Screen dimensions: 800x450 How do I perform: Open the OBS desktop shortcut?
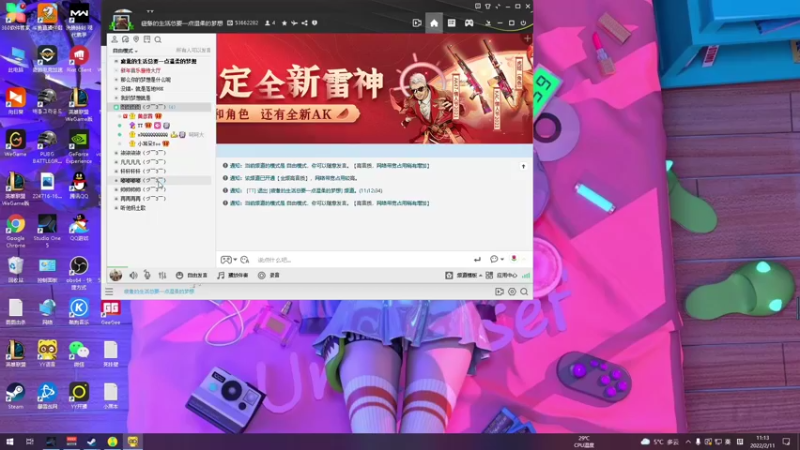(79, 273)
